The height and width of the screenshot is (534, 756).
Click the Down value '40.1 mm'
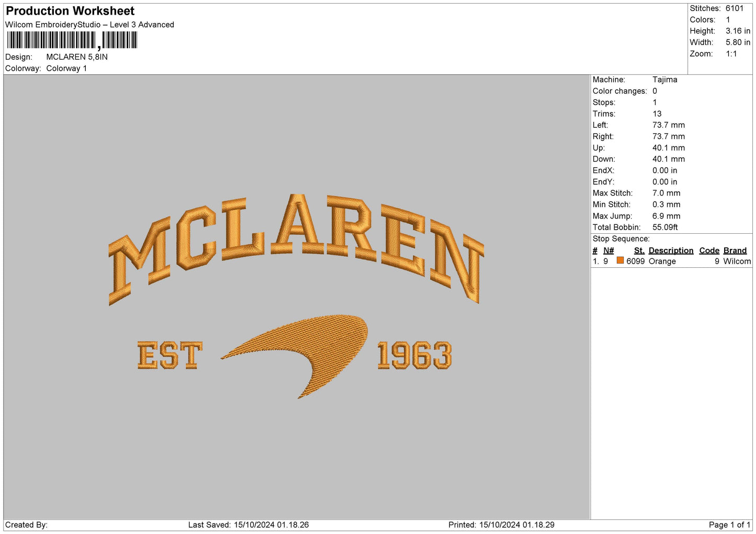tap(669, 159)
